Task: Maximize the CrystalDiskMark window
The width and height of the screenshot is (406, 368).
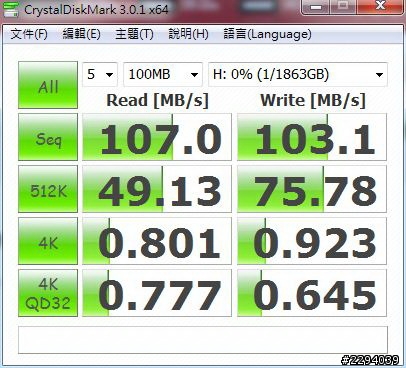Action: 343,7
